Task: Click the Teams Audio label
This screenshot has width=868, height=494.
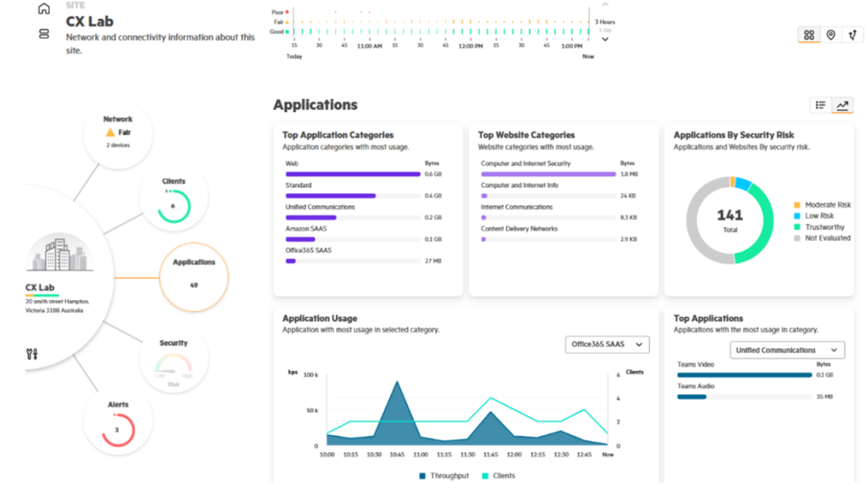Action: (x=696, y=386)
